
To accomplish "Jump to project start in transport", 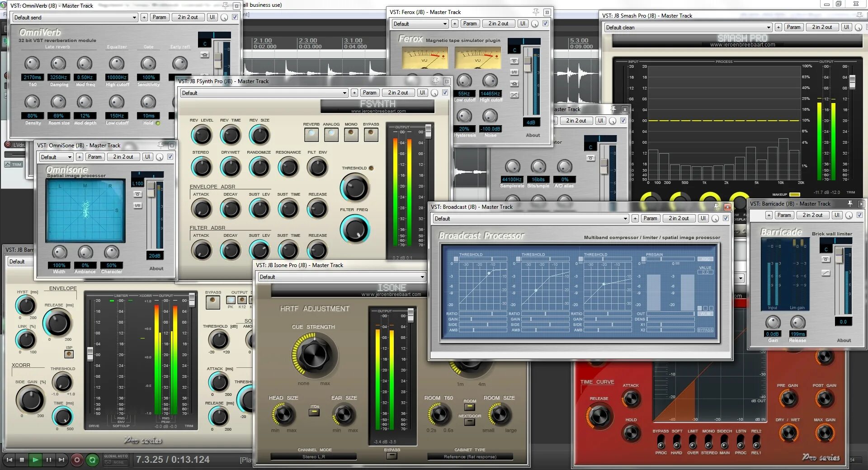I will (x=9, y=460).
